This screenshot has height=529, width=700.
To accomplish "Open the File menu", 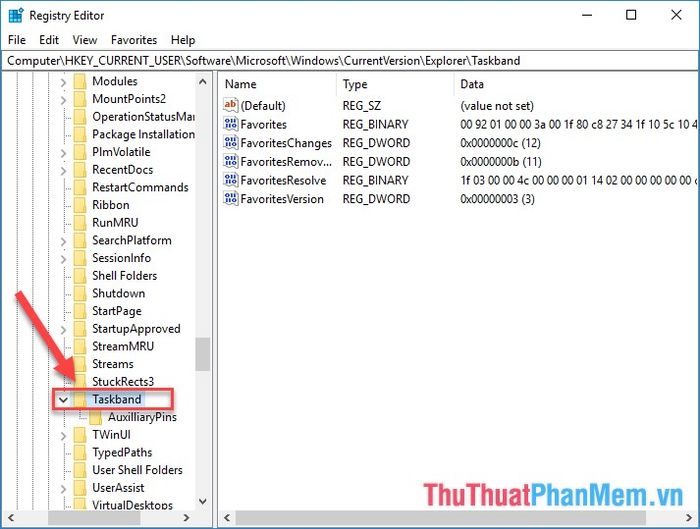I will coord(17,40).
